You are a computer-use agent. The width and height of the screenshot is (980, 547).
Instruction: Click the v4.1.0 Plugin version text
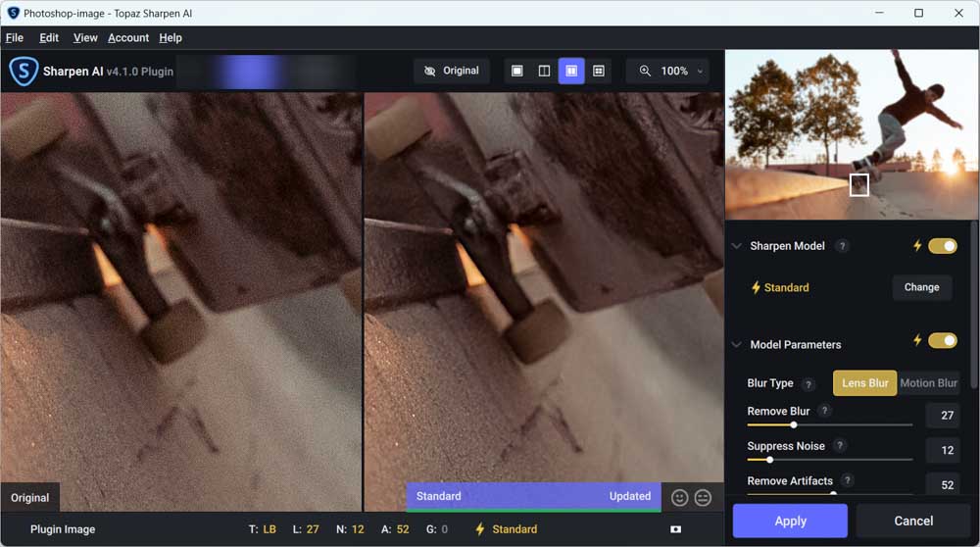coord(139,72)
